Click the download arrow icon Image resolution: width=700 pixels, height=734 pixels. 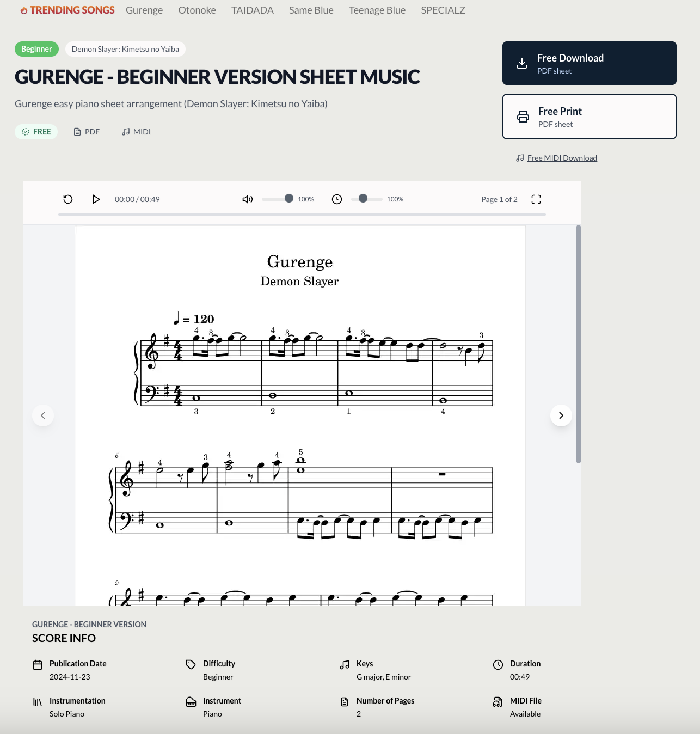pos(522,63)
